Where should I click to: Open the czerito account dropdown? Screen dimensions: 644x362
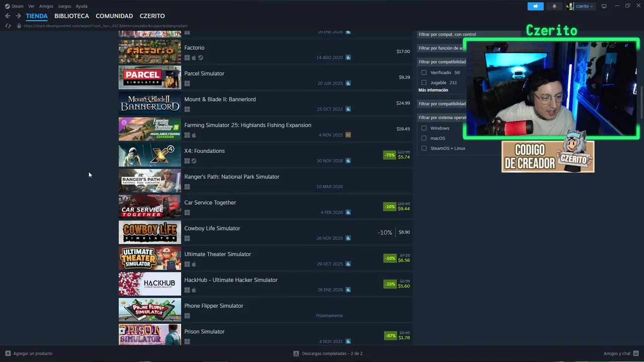(x=585, y=6)
